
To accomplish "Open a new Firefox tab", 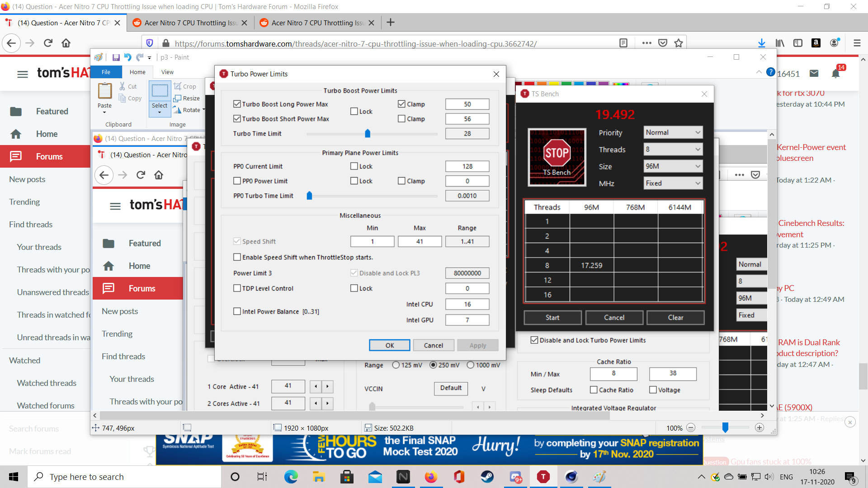I will (391, 23).
